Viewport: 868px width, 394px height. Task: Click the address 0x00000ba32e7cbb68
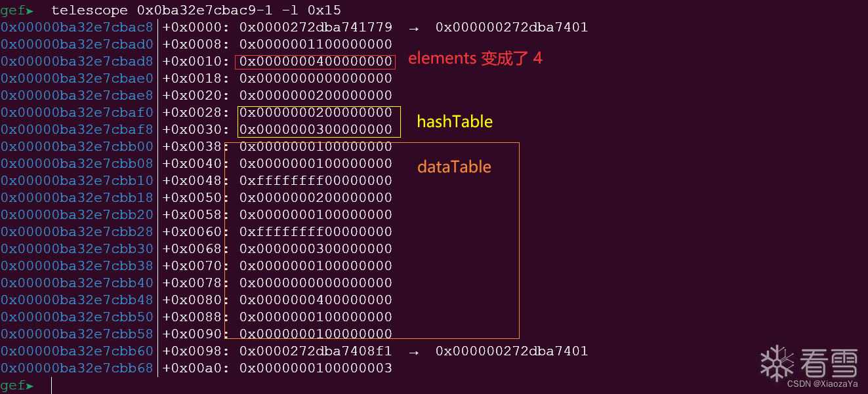pyautogui.click(x=77, y=368)
